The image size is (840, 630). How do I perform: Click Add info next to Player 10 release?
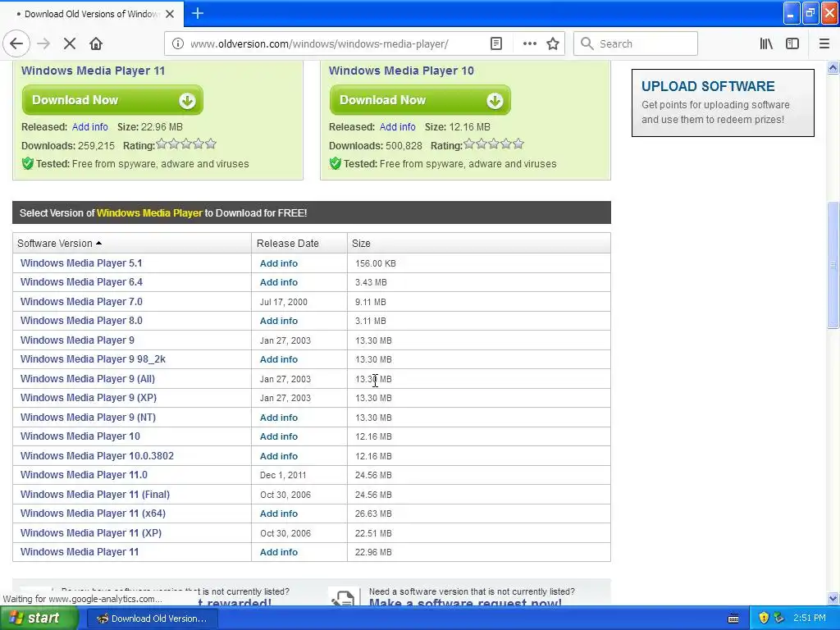[x=398, y=127]
